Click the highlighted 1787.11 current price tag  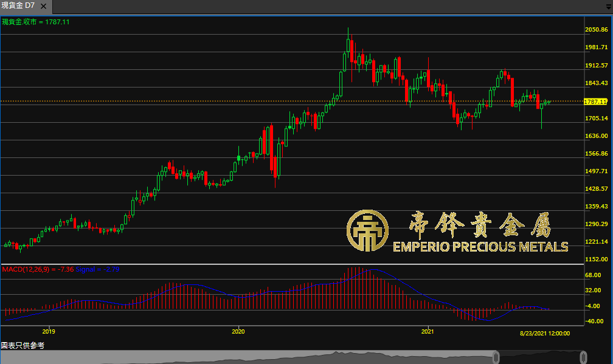[x=595, y=101]
